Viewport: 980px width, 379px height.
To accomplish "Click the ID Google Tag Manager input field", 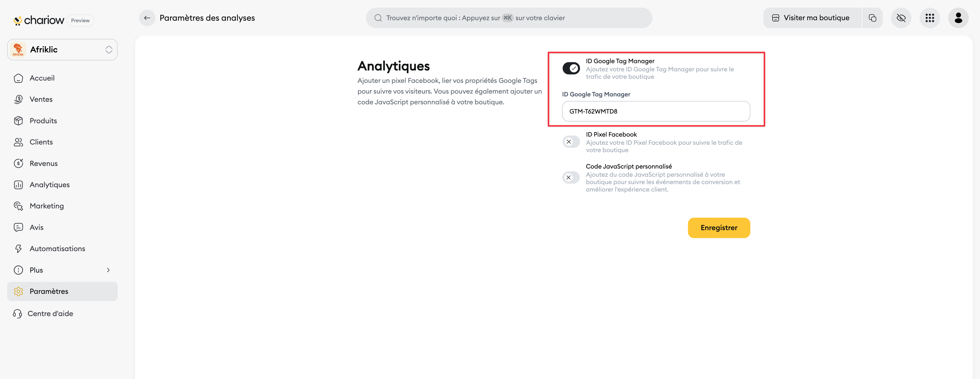I will click(656, 112).
